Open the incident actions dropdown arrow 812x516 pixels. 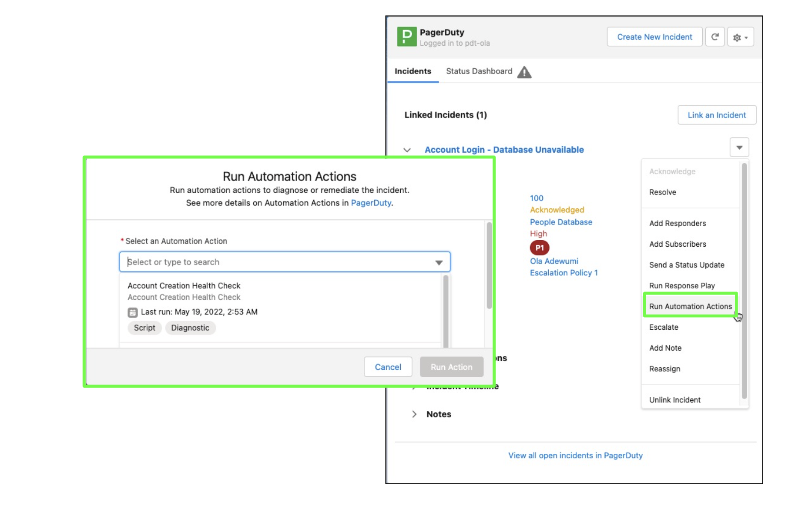point(739,147)
